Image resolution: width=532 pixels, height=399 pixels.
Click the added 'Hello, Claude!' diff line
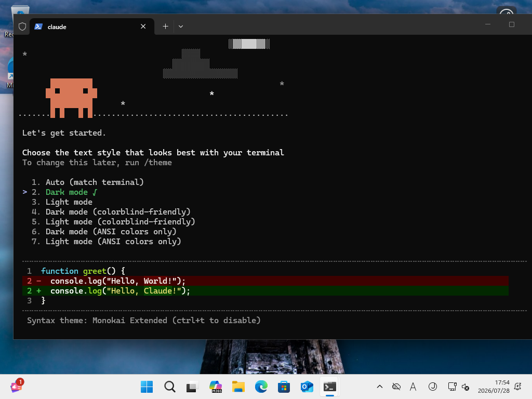click(265, 291)
